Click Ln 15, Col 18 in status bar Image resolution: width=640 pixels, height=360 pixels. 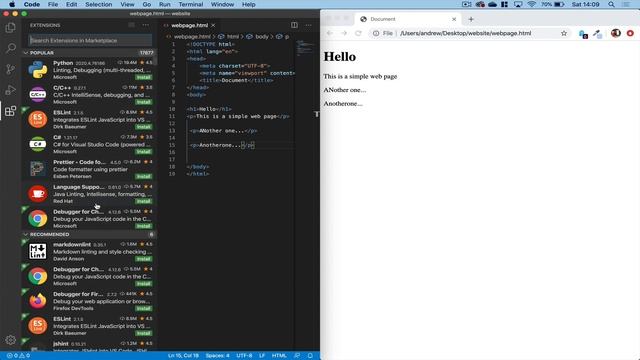pyautogui.click(x=183, y=356)
